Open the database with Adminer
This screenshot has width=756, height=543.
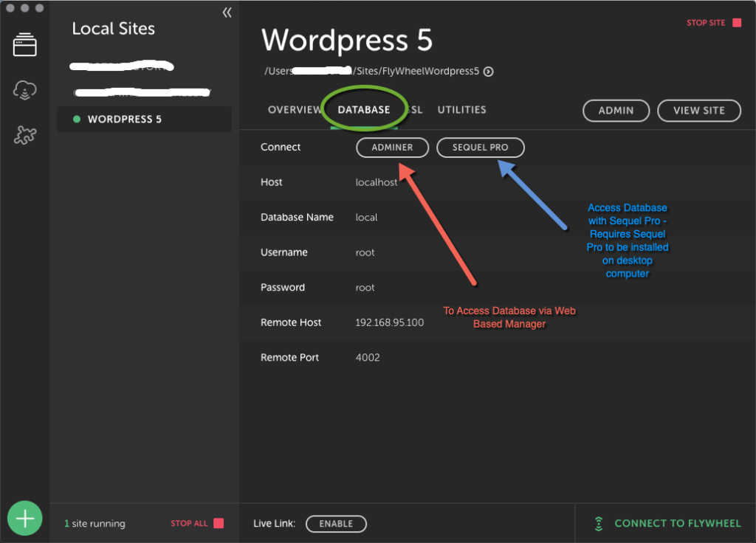click(393, 148)
